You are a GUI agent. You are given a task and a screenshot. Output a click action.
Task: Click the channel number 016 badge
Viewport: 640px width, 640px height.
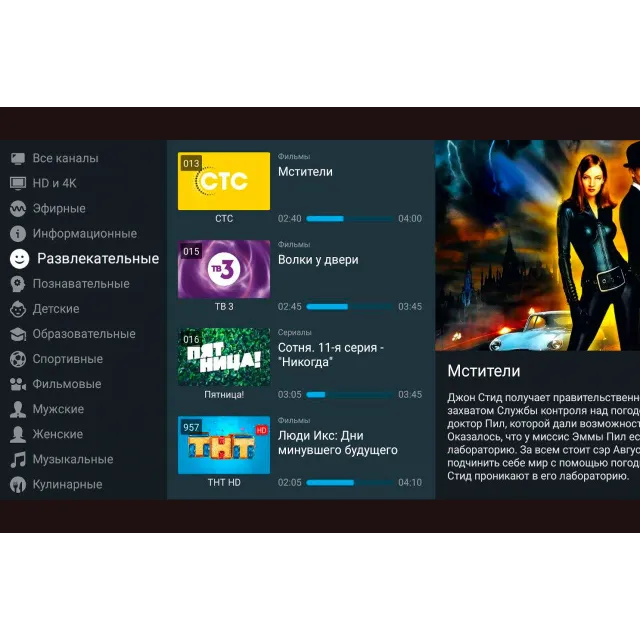click(191, 340)
